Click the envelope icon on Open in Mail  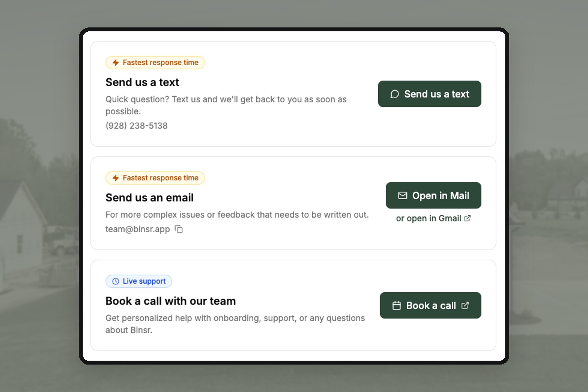point(402,195)
